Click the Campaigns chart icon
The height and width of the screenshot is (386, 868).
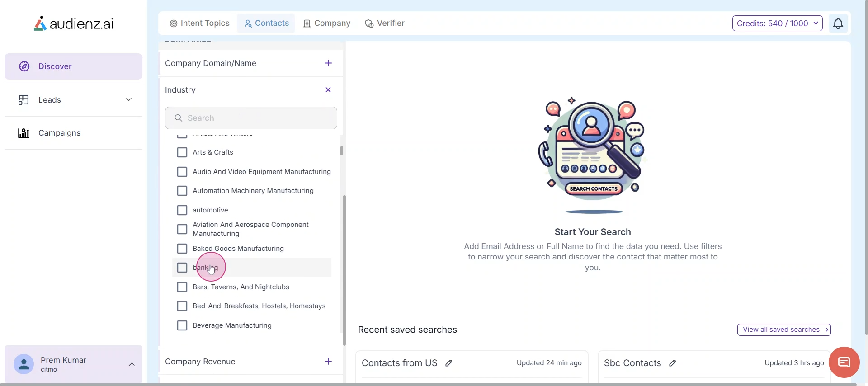click(x=24, y=133)
